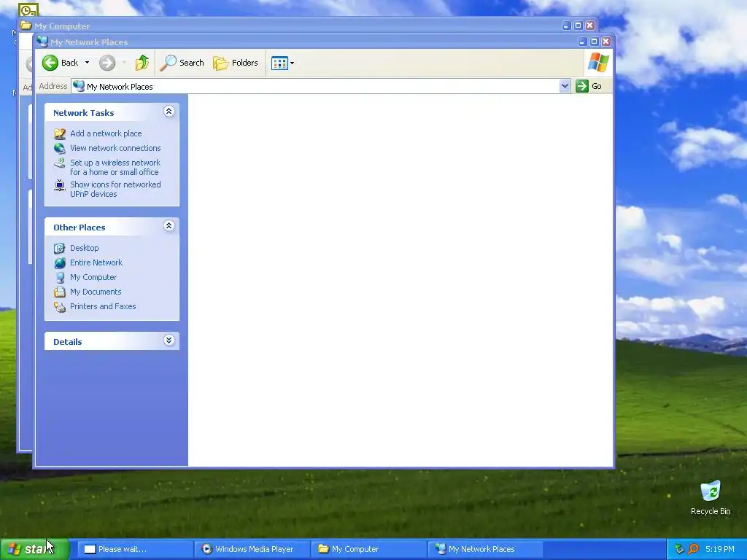Open the Search pane in My Network Places
The height and width of the screenshot is (560, 747).
(182, 63)
